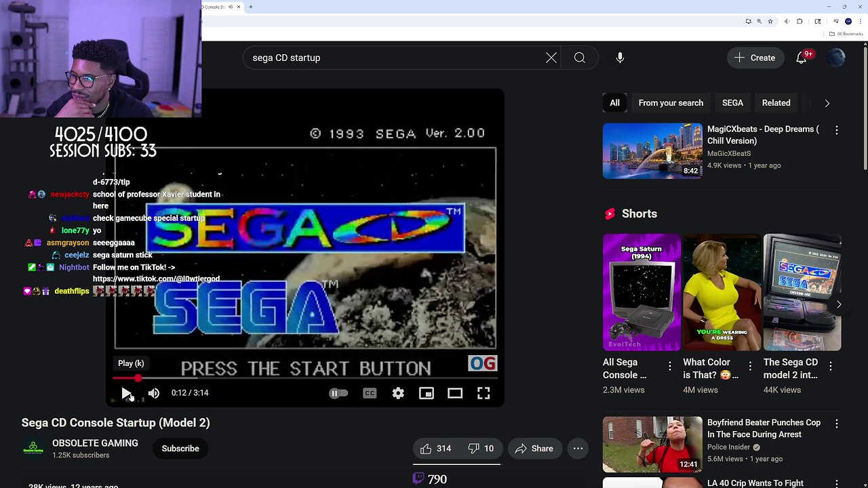Open Chrome profile avatar in toolbar

[848, 21]
